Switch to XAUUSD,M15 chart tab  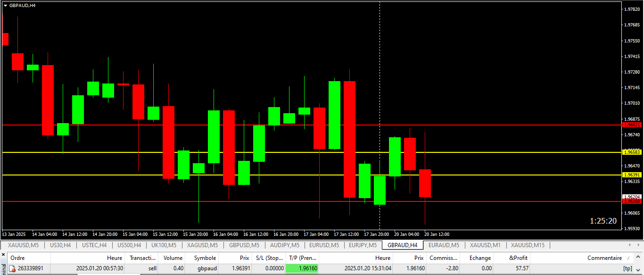tap(527, 245)
